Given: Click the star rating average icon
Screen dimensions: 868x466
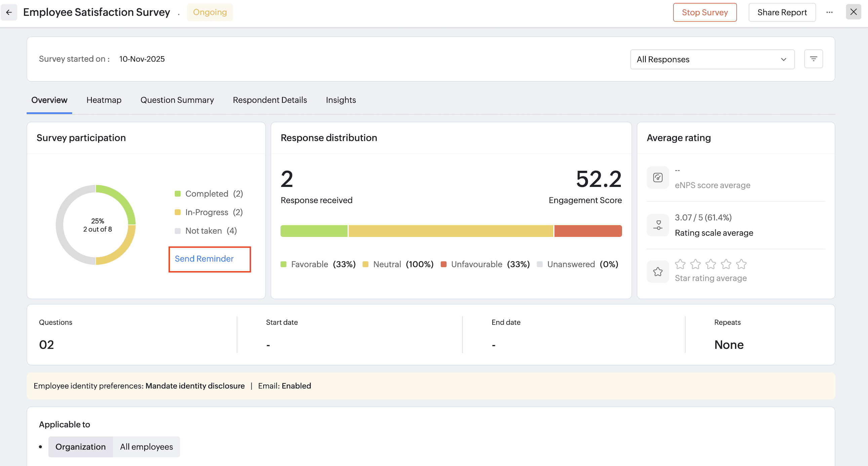Looking at the screenshot, I should tap(658, 272).
